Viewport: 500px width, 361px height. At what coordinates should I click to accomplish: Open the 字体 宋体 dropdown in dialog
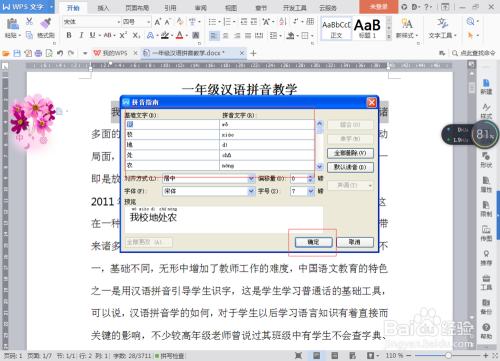(x=251, y=191)
